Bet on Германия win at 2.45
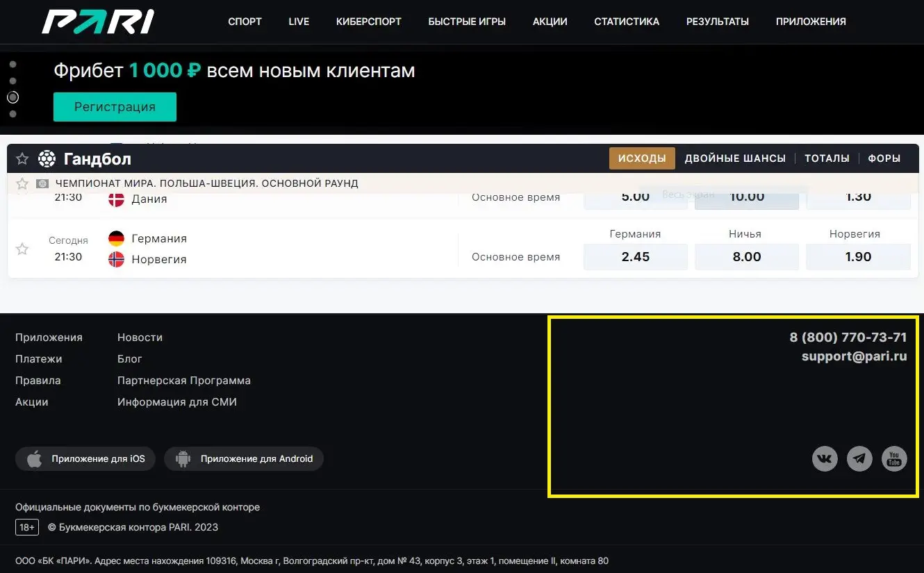Screen dimensions: 924x573 point(636,257)
